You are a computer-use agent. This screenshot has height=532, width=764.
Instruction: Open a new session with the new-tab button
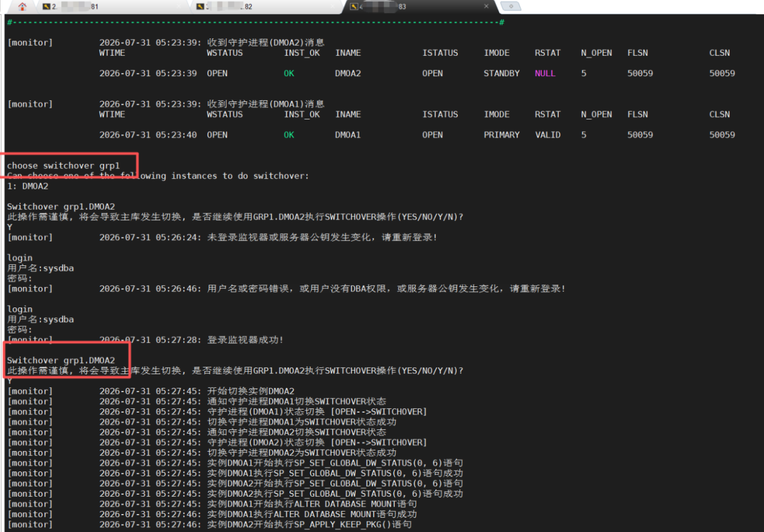pyautogui.click(x=511, y=7)
